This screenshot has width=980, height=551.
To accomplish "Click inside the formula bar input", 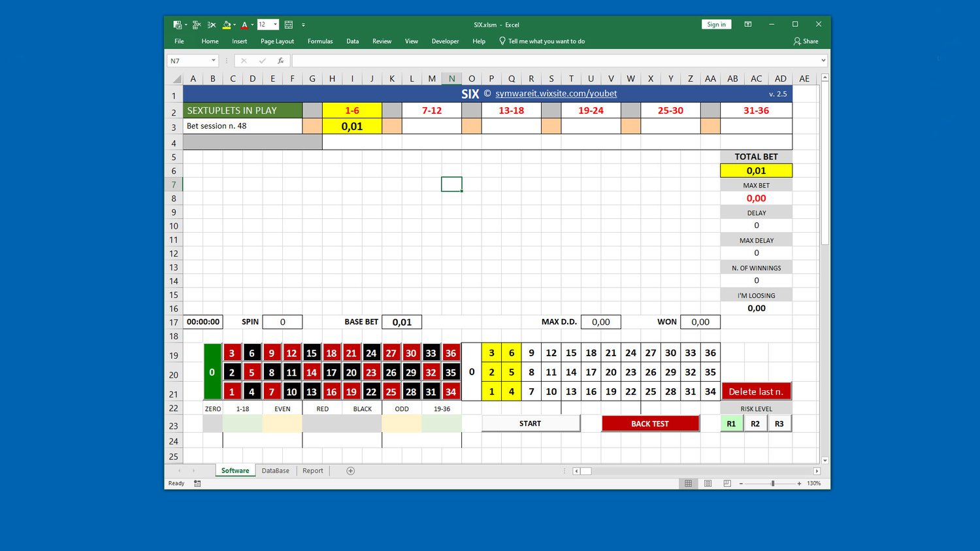I will click(x=555, y=61).
